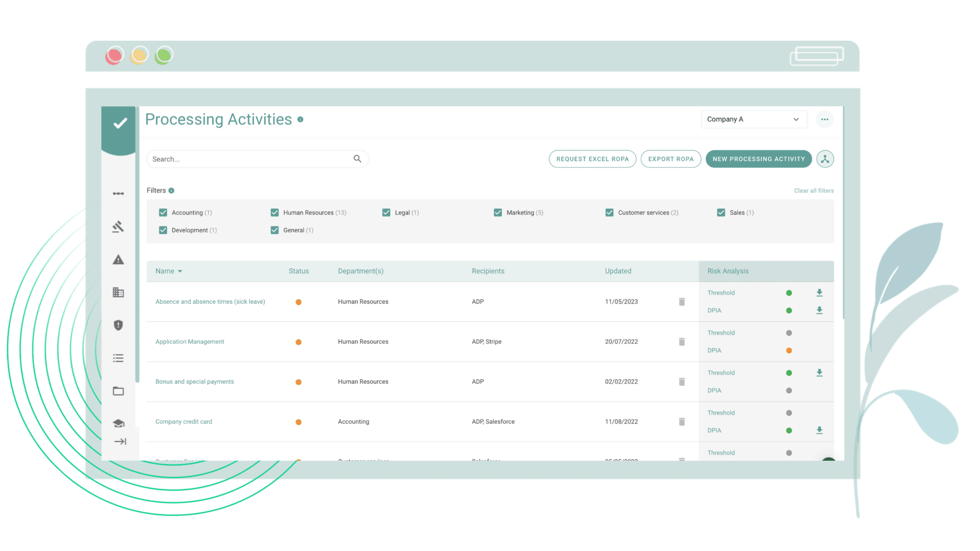980x551 pixels.
Task: Uncheck the Human Resources filter
Action: (x=275, y=212)
